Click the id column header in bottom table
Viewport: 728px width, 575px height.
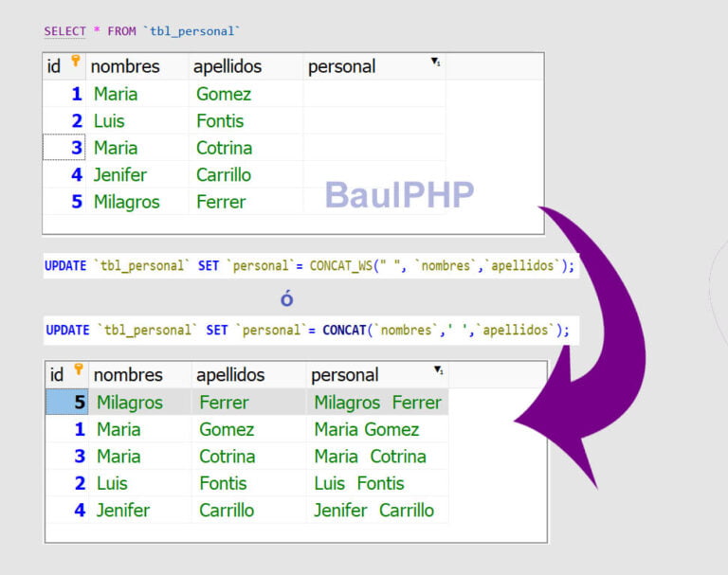tap(58, 375)
